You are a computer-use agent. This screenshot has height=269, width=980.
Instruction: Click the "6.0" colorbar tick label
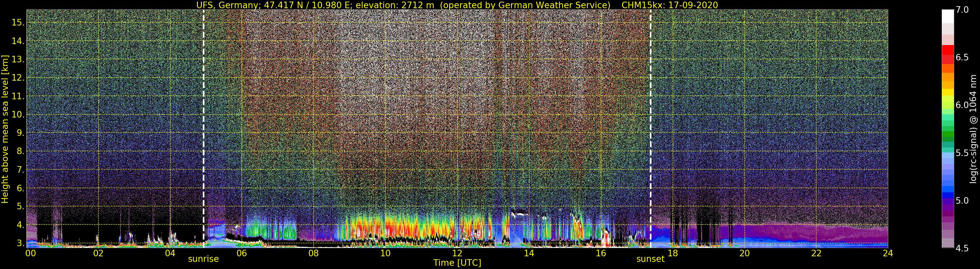coord(962,105)
